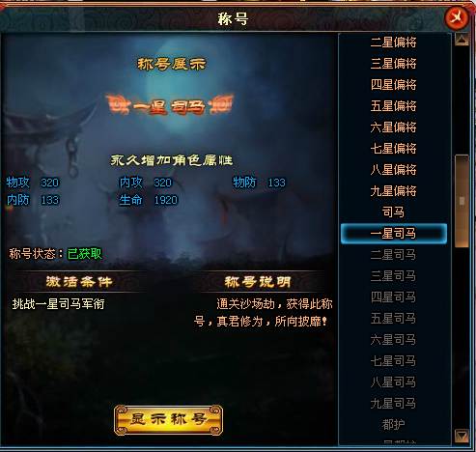This screenshot has height=452, width=476.
Task: Click the 激活条件 section header
Action: click(x=79, y=282)
